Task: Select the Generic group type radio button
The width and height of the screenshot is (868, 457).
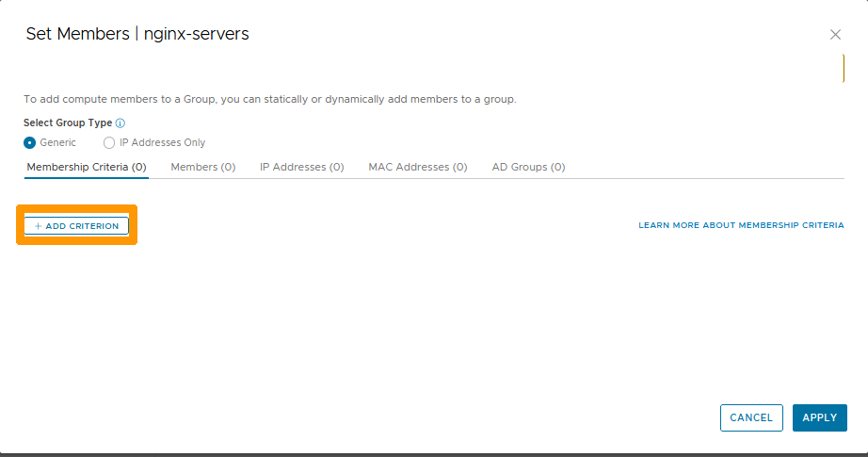Action: pos(29,143)
